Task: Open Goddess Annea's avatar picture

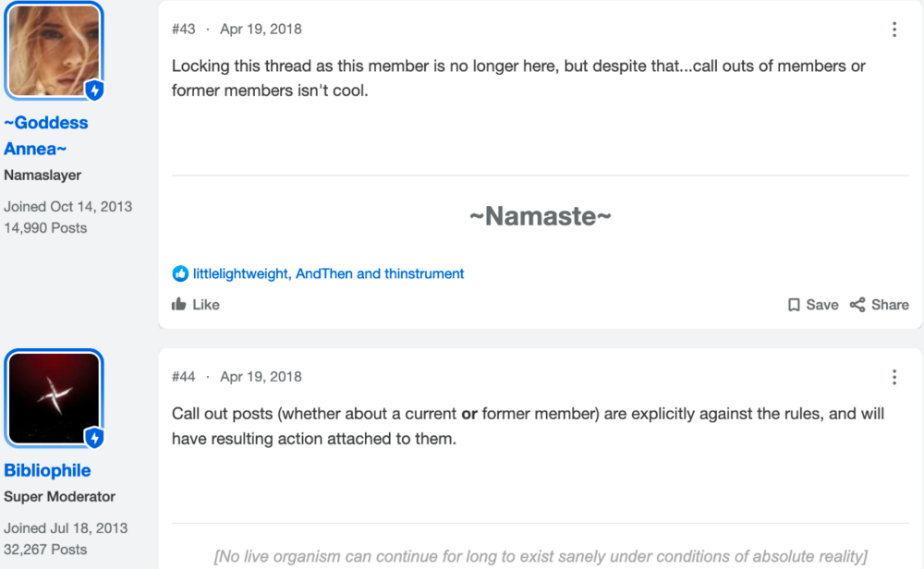Action: [54, 51]
